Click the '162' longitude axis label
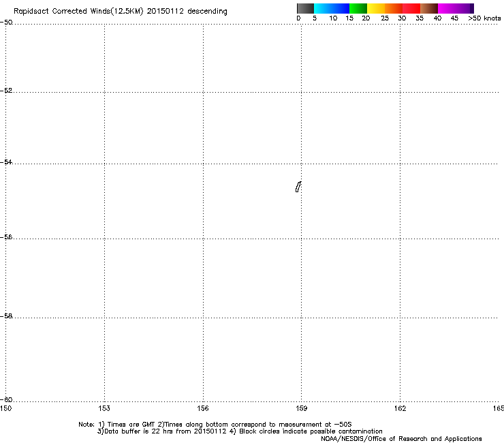This screenshot has height=443, width=504. pyautogui.click(x=400, y=408)
